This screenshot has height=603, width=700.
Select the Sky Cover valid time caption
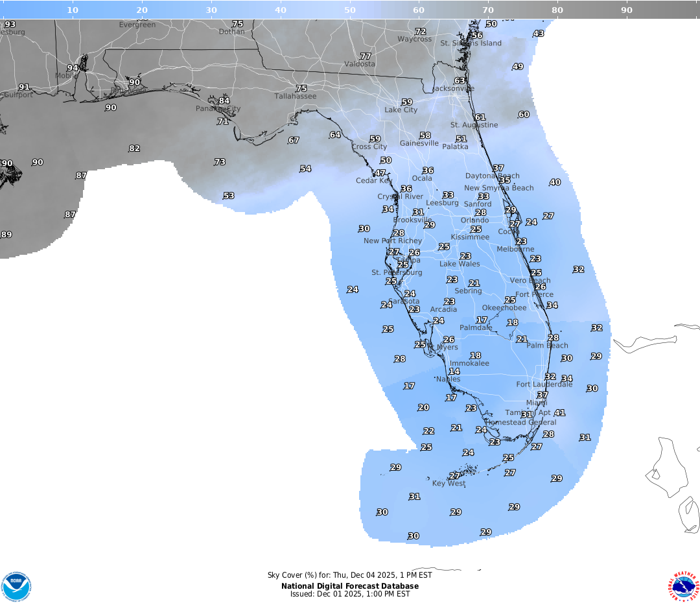click(x=350, y=575)
